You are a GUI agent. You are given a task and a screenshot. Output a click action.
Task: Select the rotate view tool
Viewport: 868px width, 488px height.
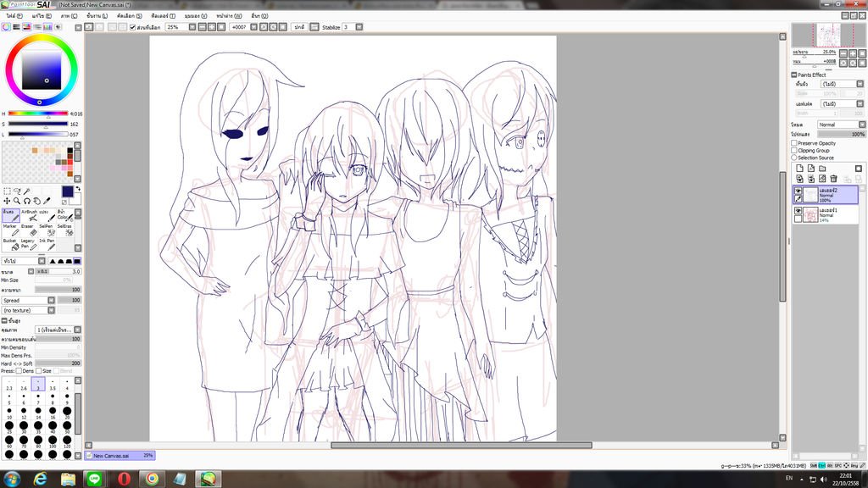tap(27, 201)
